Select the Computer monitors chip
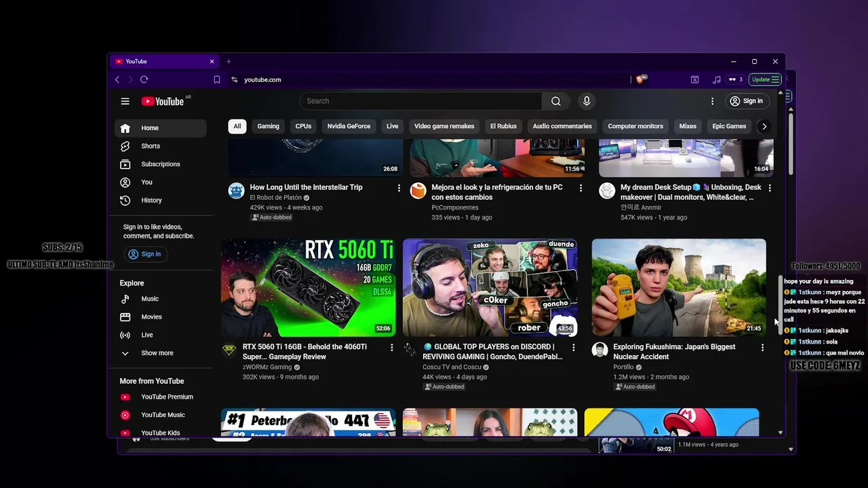Image resolution: width=868 pixels, height=488 pixels. [635, 126]
